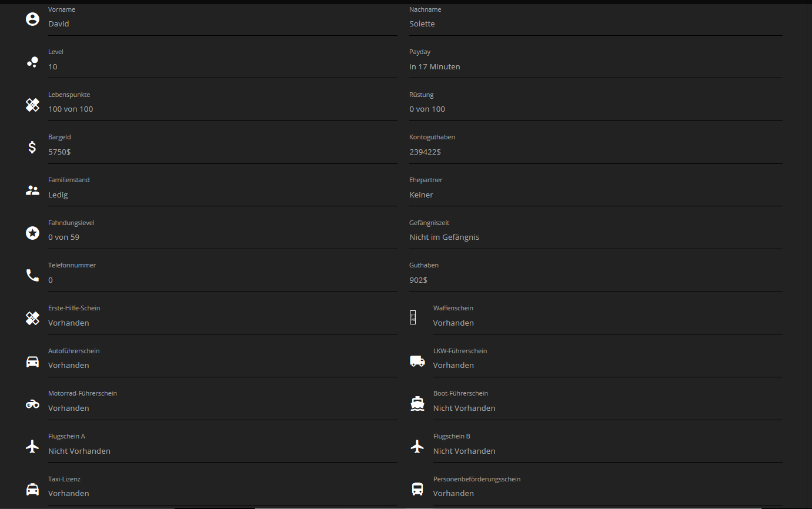Click the Waffenschein icon placeholder

pos(413,318)
